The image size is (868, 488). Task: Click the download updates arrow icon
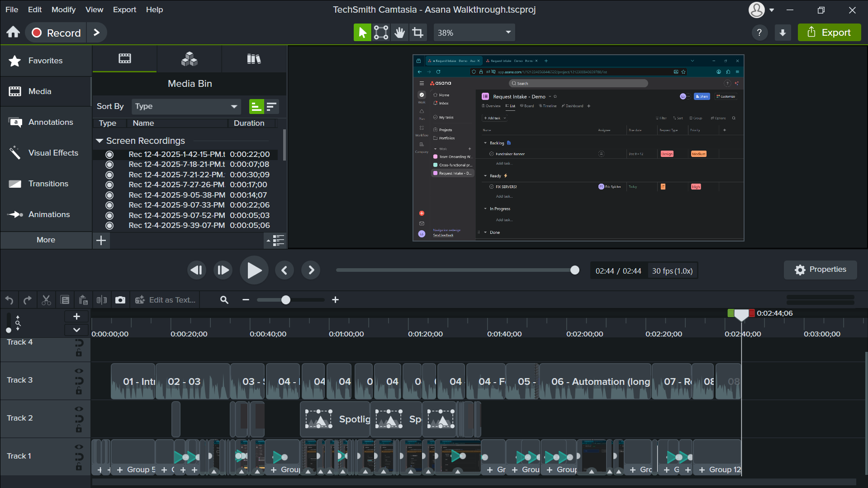coord(783,33)
